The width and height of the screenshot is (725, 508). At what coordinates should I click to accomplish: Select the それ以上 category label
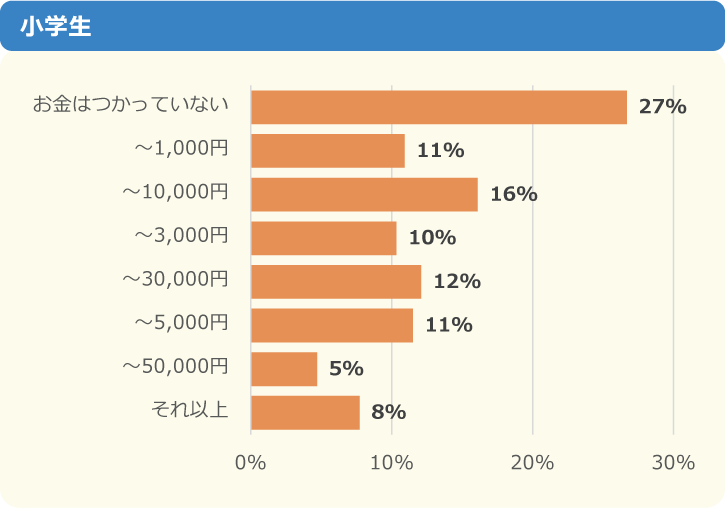(189, 410)
